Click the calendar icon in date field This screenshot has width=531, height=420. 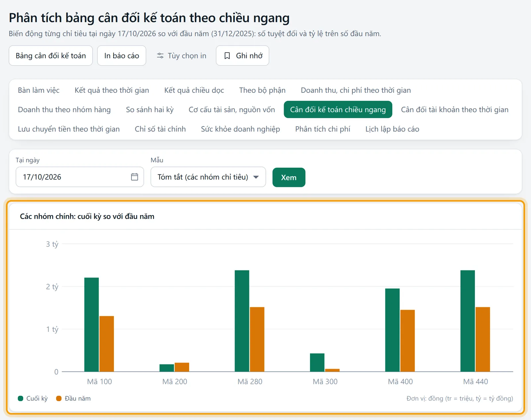point(134,177)
